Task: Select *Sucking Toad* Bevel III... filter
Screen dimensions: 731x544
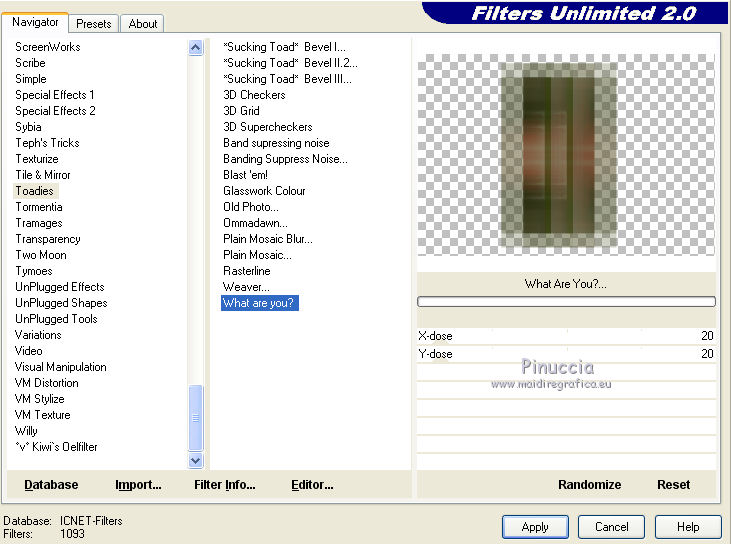Action: coord(287,79)
